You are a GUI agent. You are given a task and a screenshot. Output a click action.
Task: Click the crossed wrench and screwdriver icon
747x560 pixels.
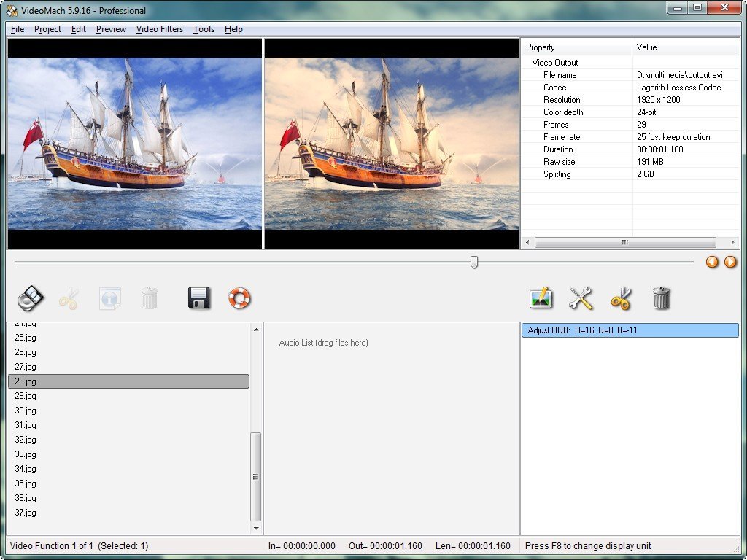tap(581, 297)
